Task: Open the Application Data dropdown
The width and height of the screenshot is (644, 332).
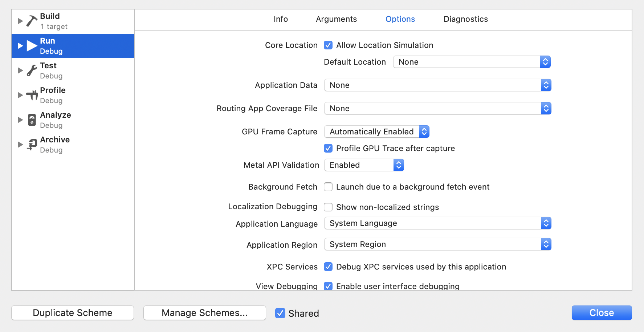Action: point(546,85)
